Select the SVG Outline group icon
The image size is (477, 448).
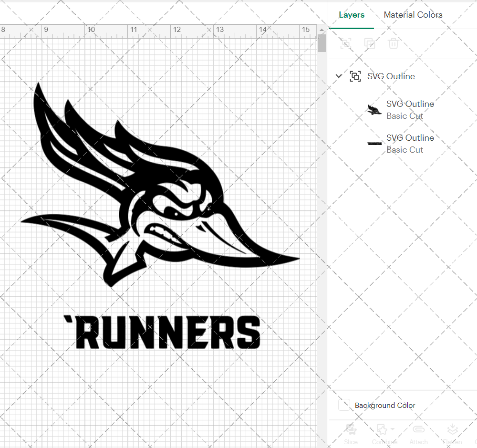(x=355, y=76)
